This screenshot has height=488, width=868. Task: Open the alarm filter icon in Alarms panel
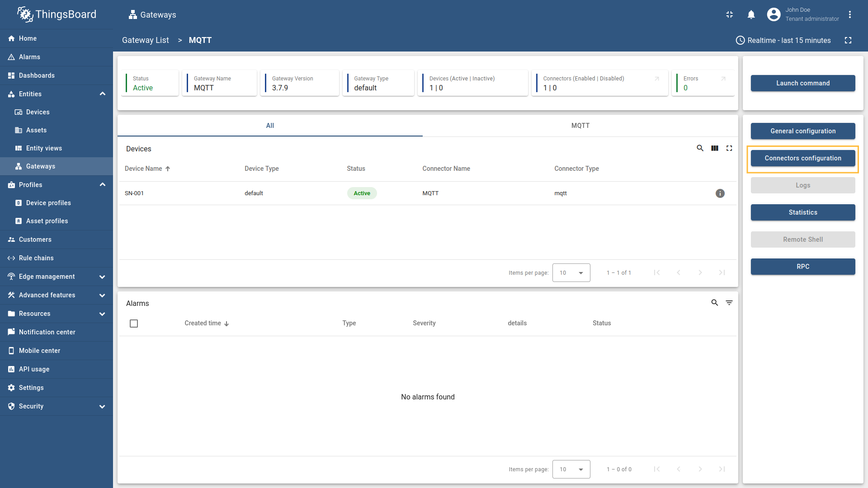pos(729,303)
